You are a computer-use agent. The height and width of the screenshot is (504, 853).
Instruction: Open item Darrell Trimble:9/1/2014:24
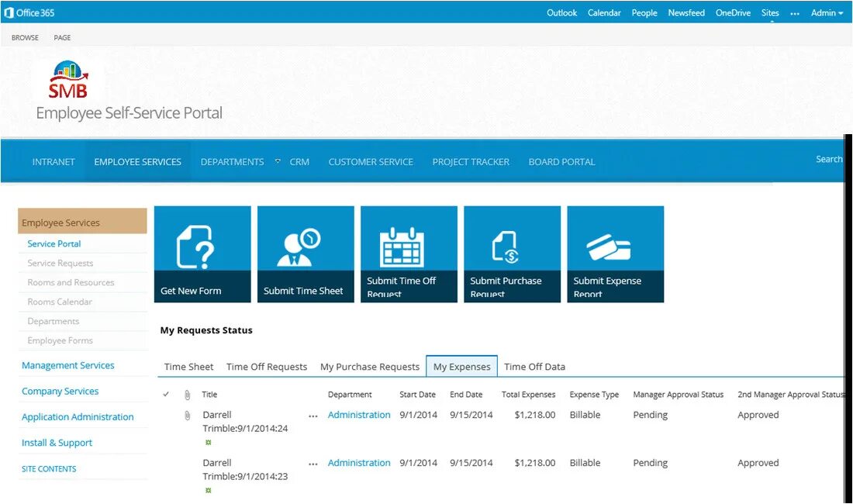[245, 421]
